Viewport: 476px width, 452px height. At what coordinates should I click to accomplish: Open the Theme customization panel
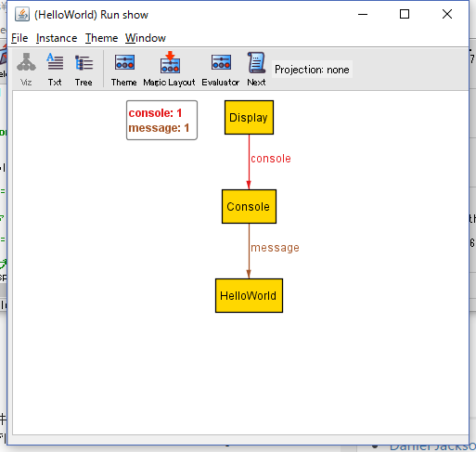click(124, 70)
